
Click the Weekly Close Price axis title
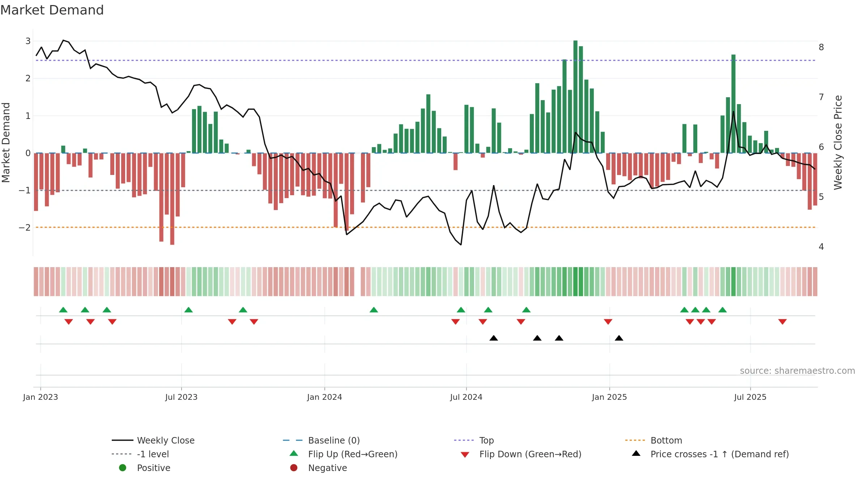click(x=838, y=142)
